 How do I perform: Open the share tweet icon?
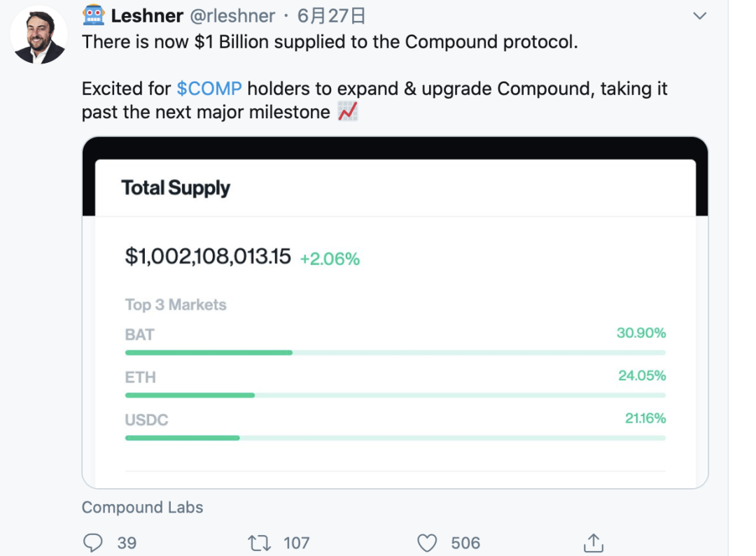[x=593, y=543]
